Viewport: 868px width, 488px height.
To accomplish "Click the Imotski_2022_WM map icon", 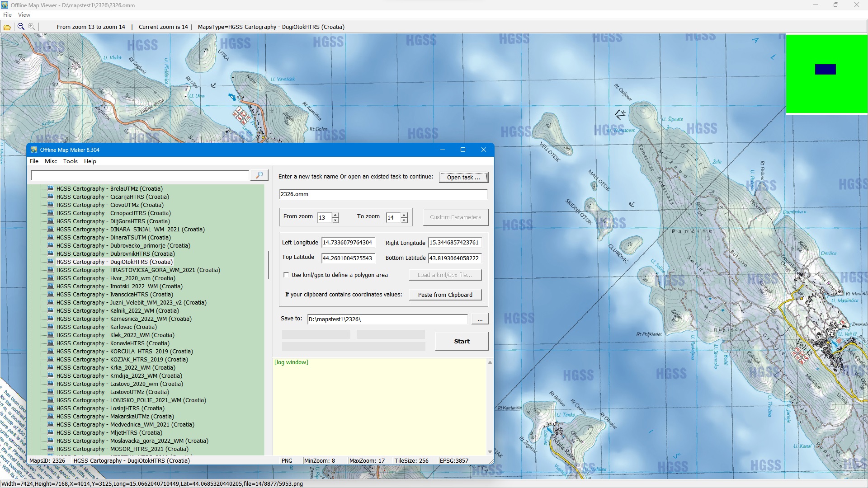I will (51, 286).
